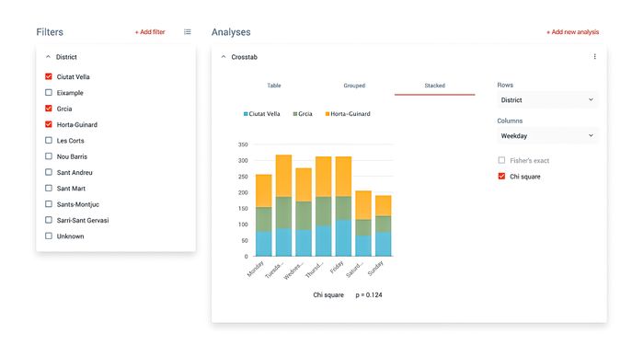Collapse the Crosstab analysis panel chevron
The image size is (644, 345).
(224, 57)
